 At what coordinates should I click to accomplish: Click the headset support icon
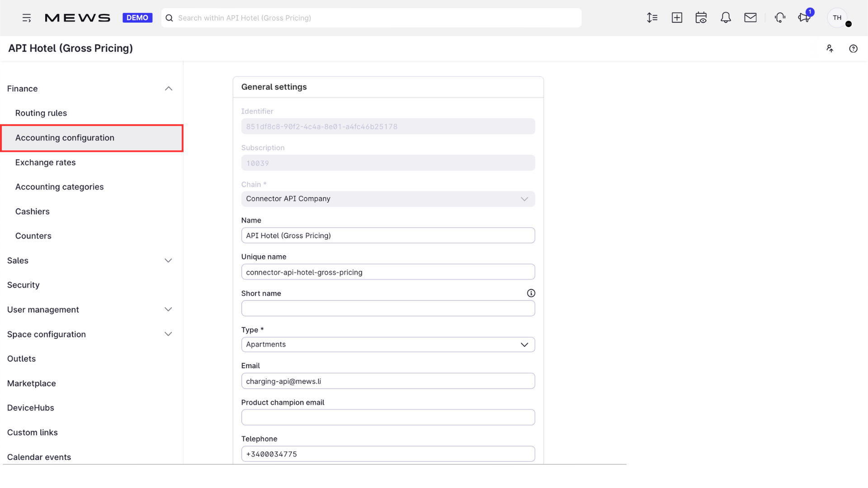click(x=780, y=18)
